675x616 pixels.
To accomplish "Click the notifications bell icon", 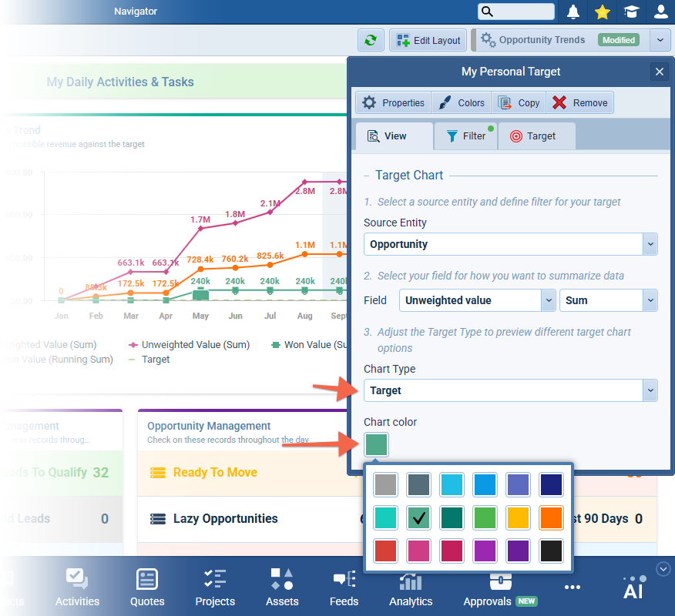I will tap(573, 12).
